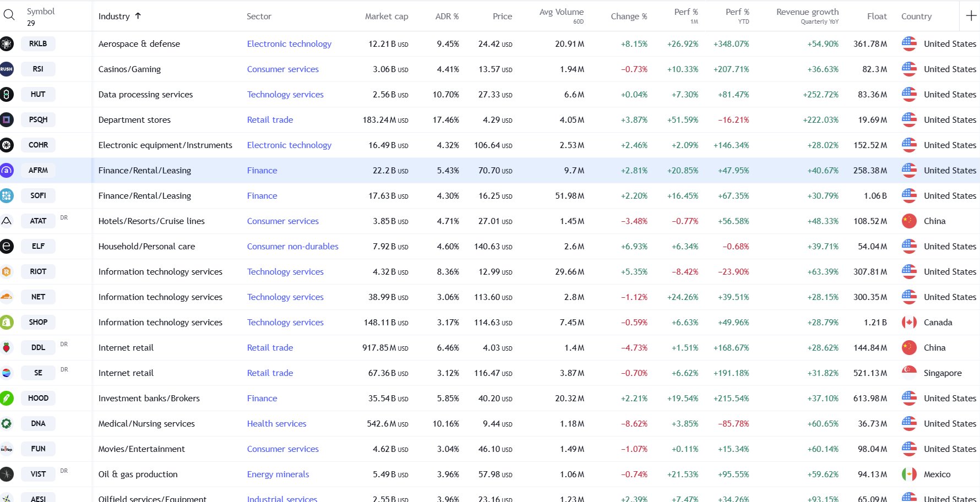This screenshot has width=980, height=502.
Task: Open Consumer non-durables sector link
Action: (292, 246)
